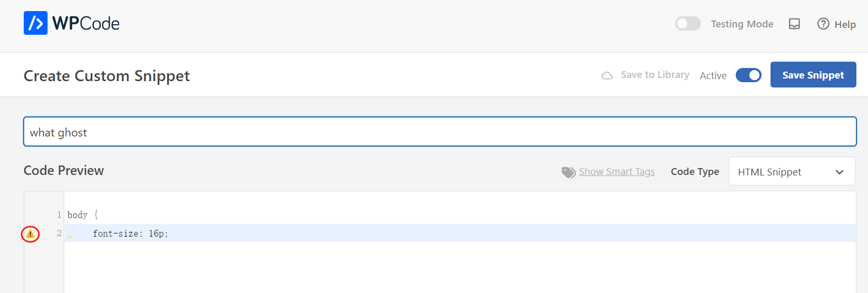Click line number 1 in the gutter
This screenshot has height=293, width=868.
(59, 215)
